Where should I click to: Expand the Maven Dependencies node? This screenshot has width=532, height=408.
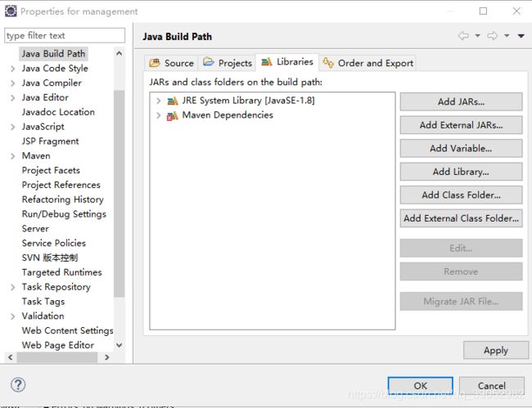[x=158, y=115]
